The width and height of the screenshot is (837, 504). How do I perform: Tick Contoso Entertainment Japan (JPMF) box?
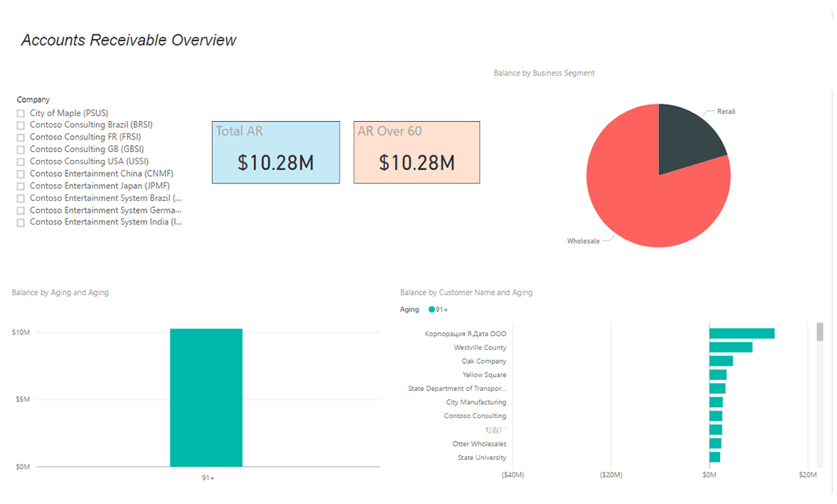[x=21, y=186]
